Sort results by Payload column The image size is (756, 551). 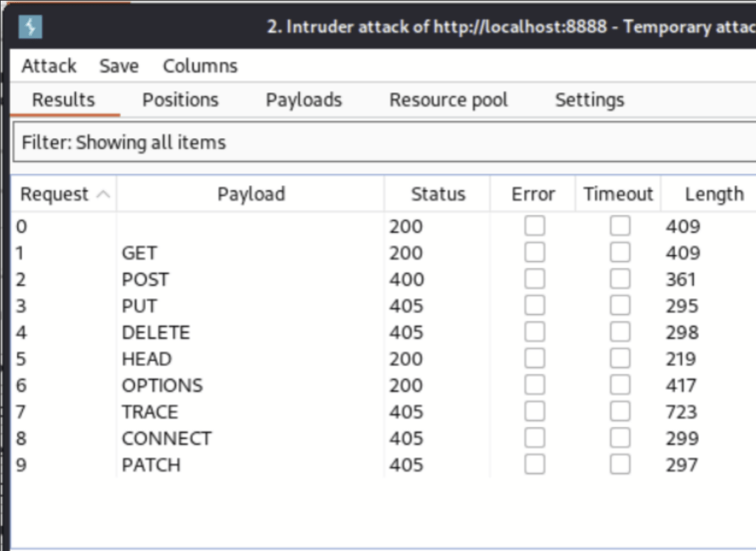[x=250, y=194]
